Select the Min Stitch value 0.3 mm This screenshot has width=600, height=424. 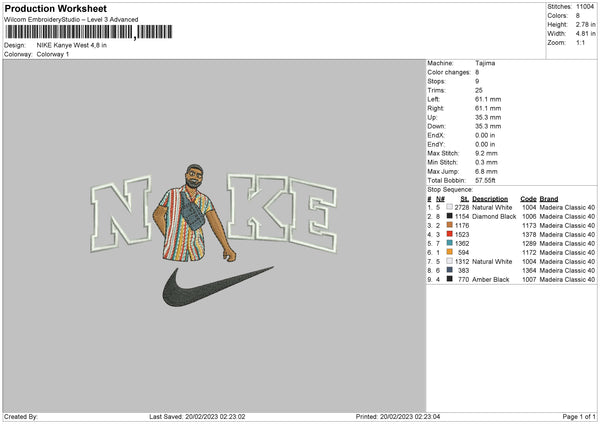[x=486, y=162]
